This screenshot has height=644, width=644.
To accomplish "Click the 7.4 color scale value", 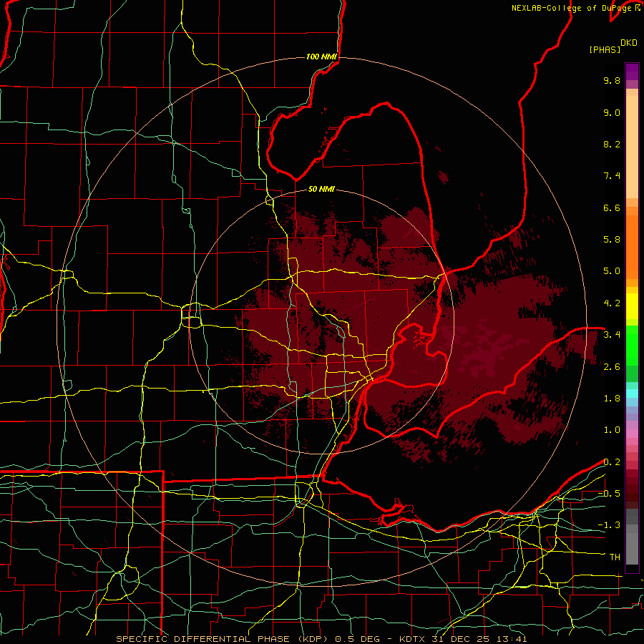I will [612, 176].
